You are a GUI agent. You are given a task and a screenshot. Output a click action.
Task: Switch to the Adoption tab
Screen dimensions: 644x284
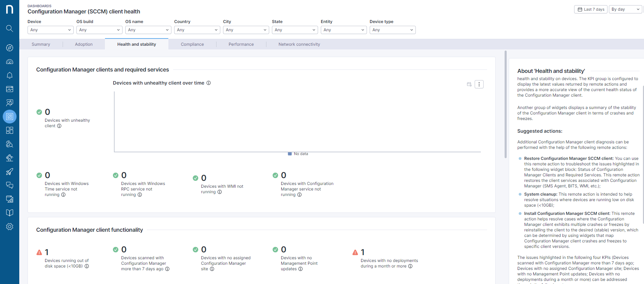(x=84, y=44)
